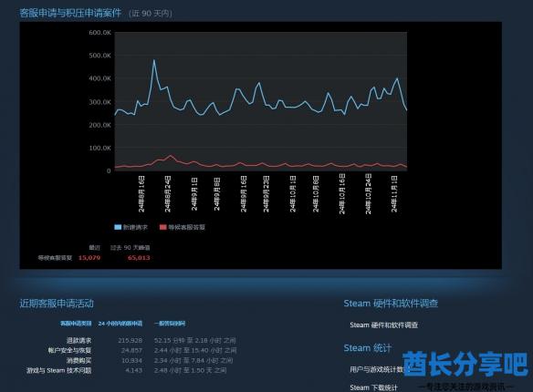Click the 退款请求 row label

(78, 340)
